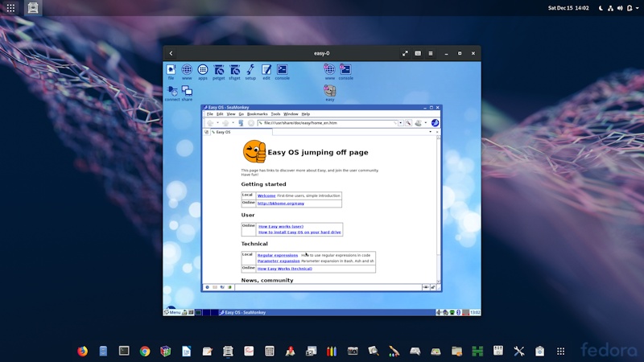Follow the Welcome link

point(266,195)
